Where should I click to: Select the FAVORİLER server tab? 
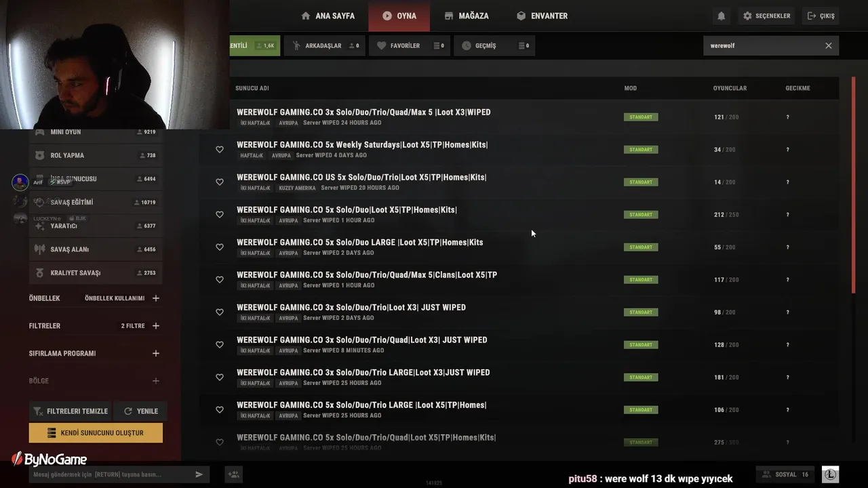tap(410, 45)
